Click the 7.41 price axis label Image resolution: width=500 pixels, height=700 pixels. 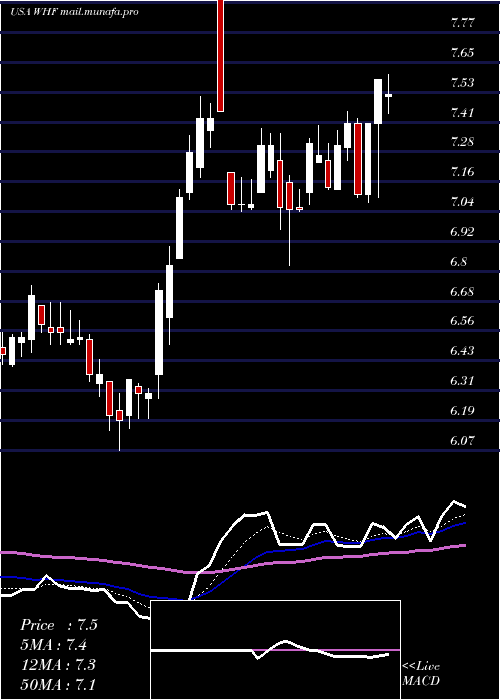click(x=462, y=112)
